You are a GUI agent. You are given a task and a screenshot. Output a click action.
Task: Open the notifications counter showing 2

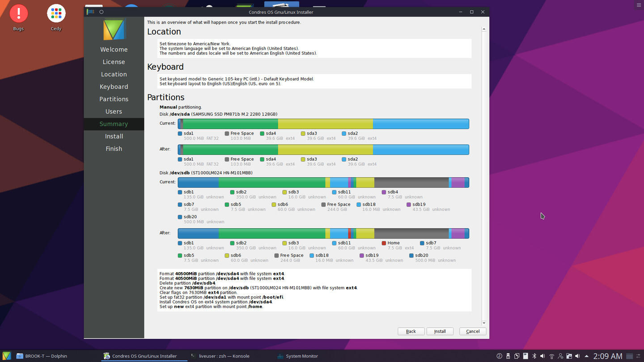coord(500,356)
